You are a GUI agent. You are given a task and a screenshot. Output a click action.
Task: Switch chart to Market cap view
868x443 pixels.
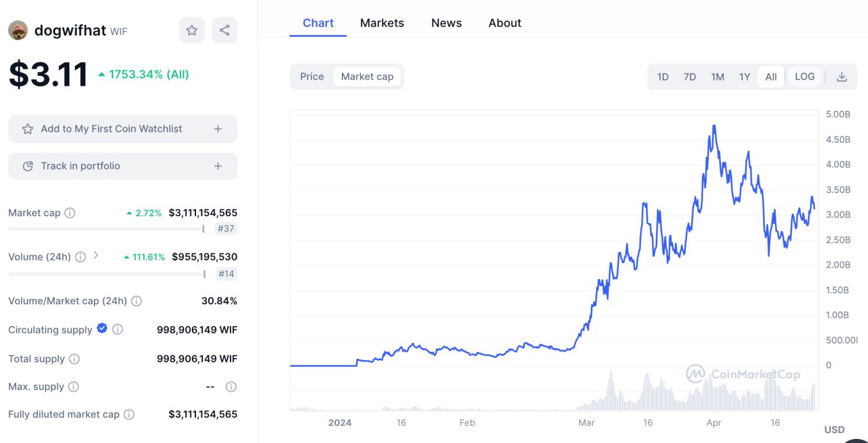(x=367, y=76)
